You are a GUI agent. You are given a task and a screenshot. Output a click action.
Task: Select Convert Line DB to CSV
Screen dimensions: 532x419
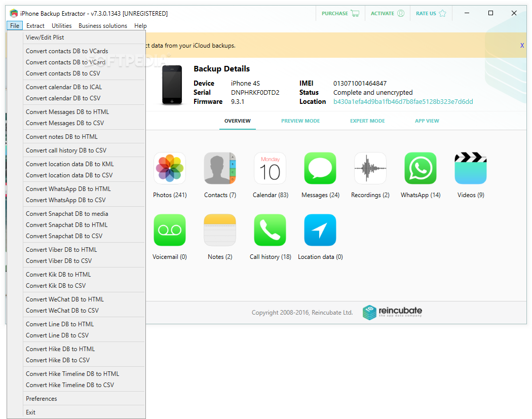pyautogui.click(x=84, y=335)
